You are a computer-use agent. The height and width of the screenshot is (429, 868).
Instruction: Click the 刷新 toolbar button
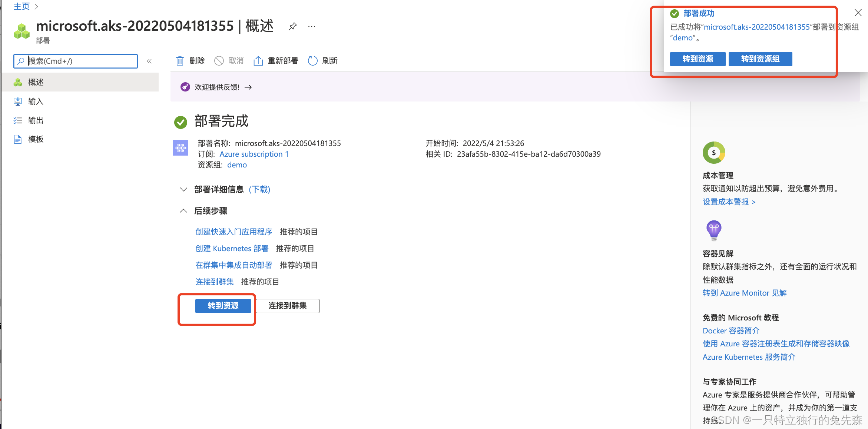(x=323, y=61)
